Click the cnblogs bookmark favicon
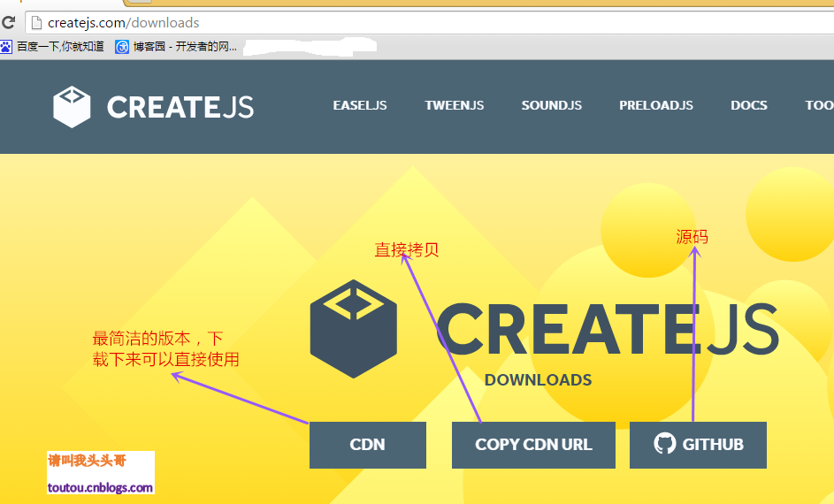Viewport: 834px width, 504px height. pos(122,47)
